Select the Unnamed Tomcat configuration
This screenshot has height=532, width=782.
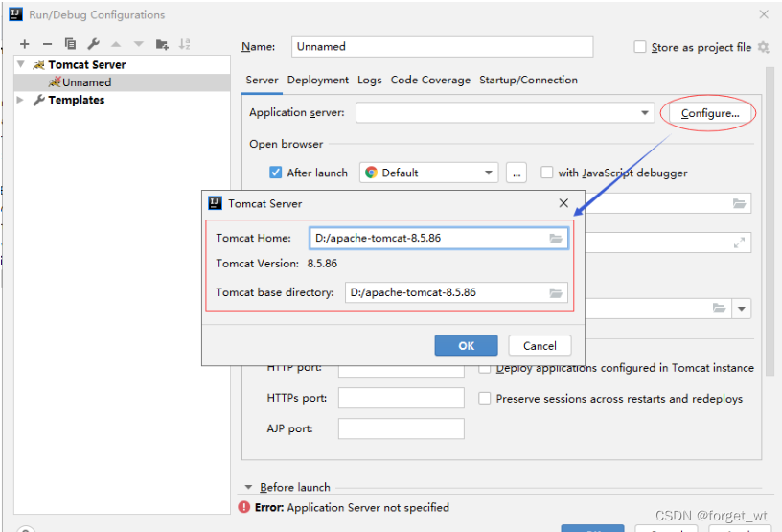coord(123,82)
